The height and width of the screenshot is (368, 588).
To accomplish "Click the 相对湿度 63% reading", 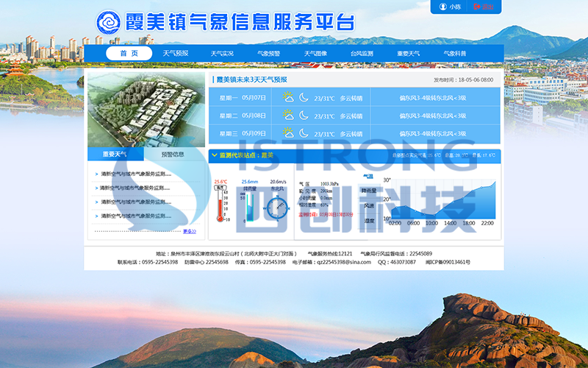I will click(314, 205).
